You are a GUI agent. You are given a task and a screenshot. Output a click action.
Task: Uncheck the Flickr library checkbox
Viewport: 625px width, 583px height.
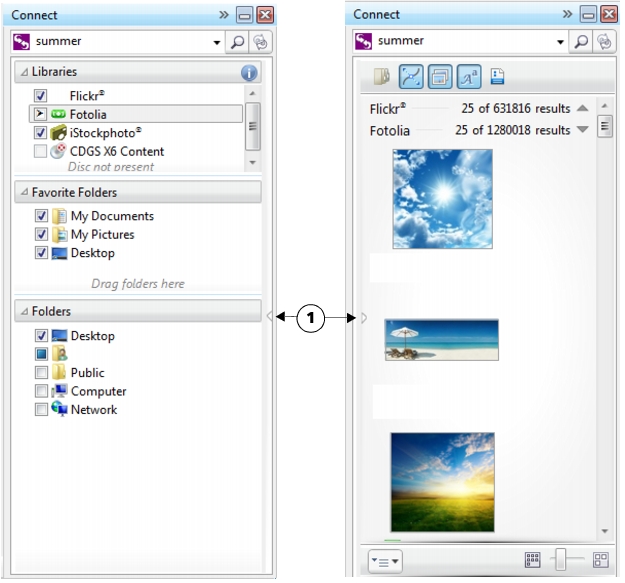(41, 96)
